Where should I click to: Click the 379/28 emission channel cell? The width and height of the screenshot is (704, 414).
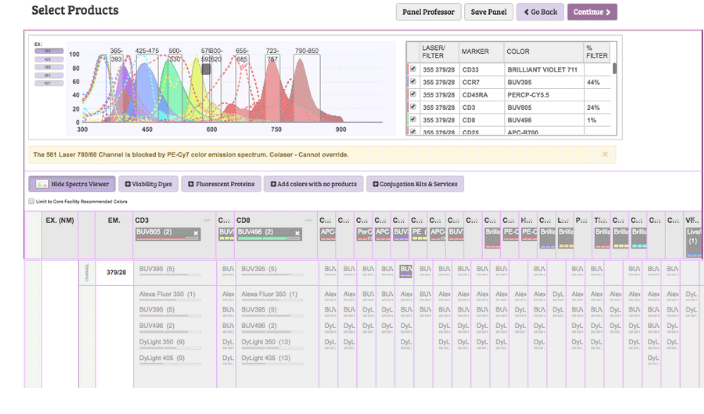click(116, 273)
